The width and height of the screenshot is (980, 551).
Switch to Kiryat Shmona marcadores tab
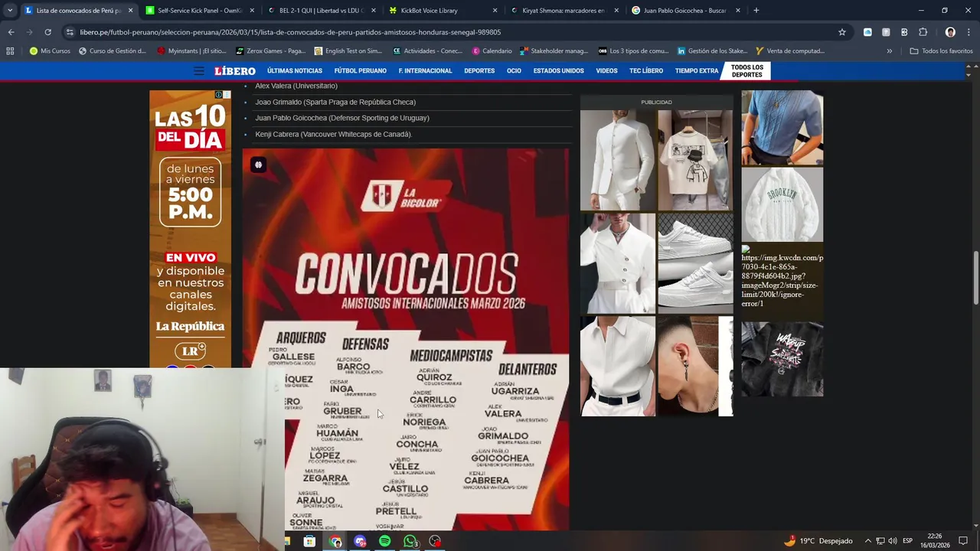pos(564,11)
